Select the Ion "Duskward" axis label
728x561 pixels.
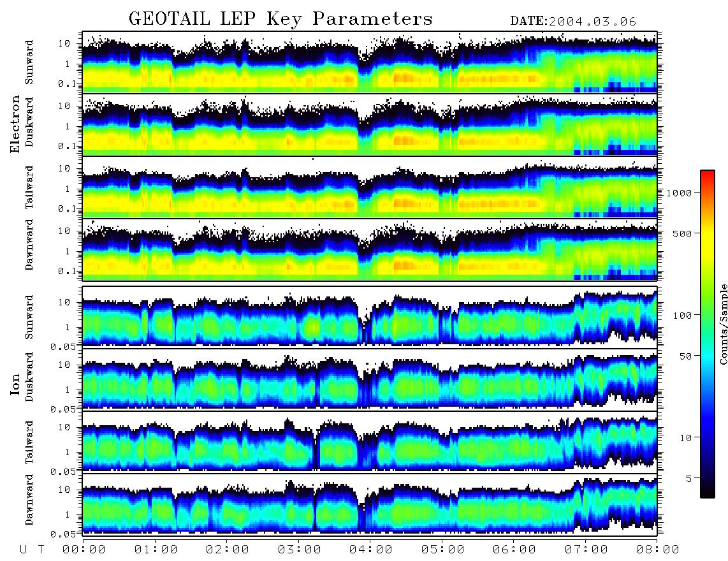click(29, 377)
